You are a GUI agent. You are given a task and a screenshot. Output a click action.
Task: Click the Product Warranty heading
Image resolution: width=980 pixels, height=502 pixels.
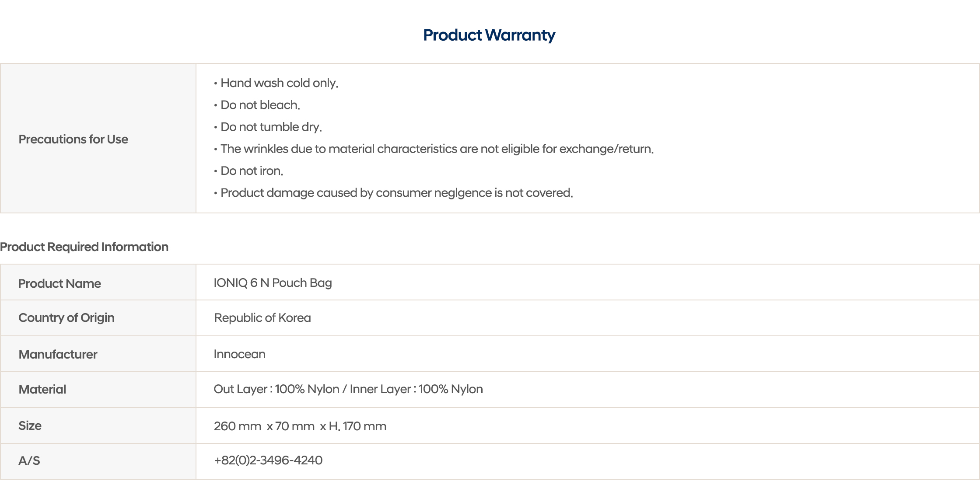click(489, 35)
